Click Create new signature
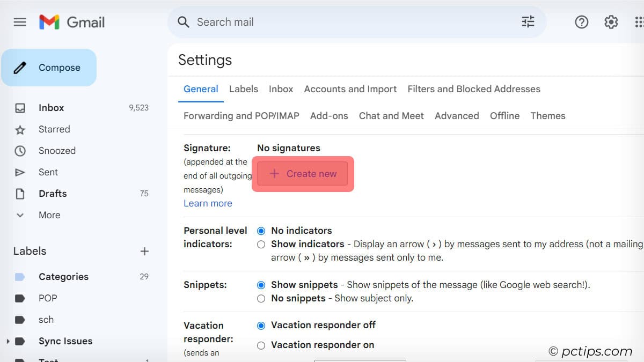Viewport: 644px width, 362px height. [302, 174]
